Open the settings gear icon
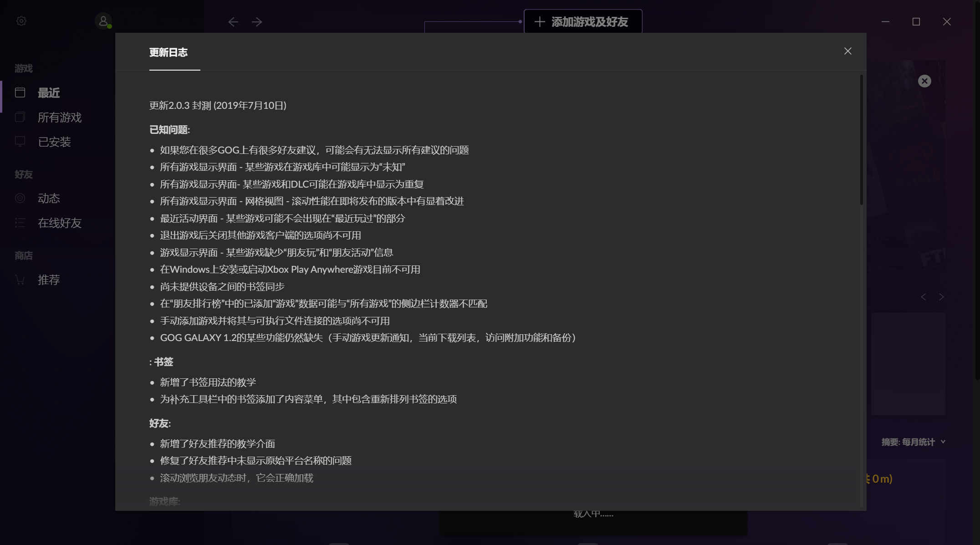980x545 pixels. 21,21
